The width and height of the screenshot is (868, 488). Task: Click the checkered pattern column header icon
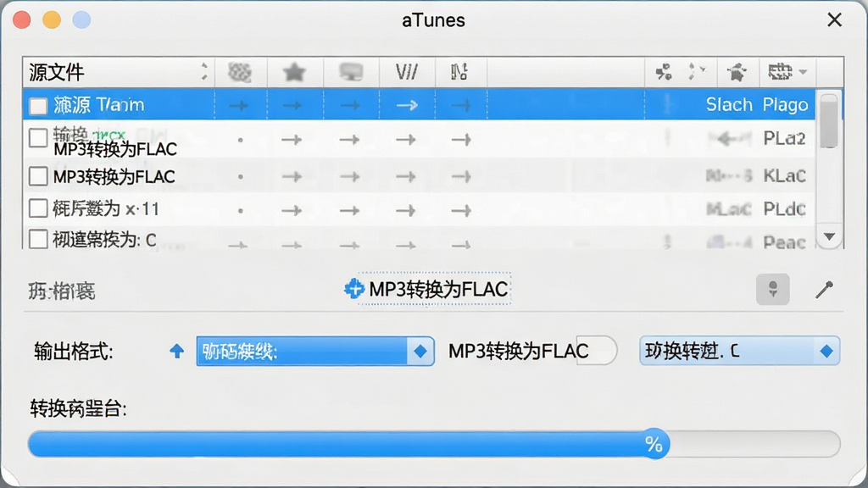tap(240, 72)
